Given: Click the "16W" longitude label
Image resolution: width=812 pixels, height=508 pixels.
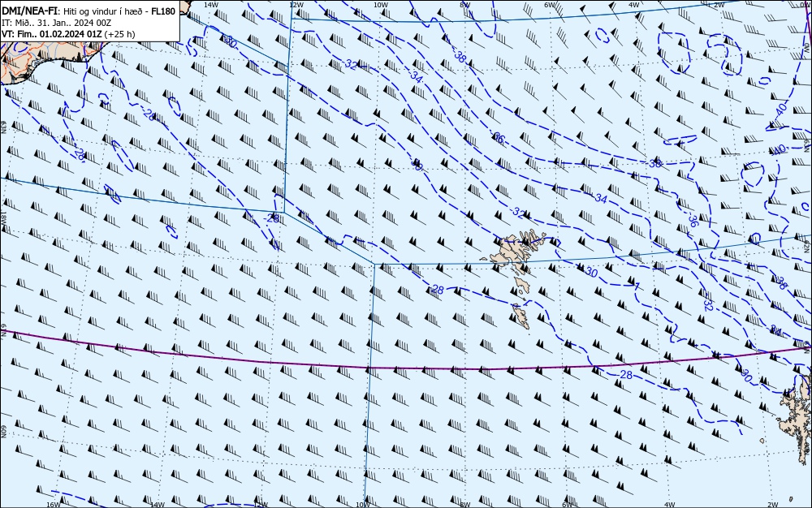Looking at the screenshot, I should pyautogui.click(x=54, y=505).
